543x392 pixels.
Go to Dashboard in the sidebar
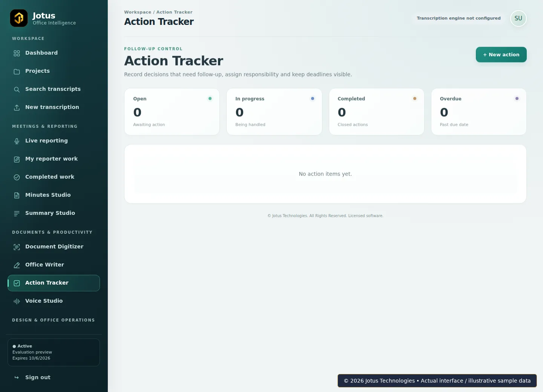(x=54, y=53)
